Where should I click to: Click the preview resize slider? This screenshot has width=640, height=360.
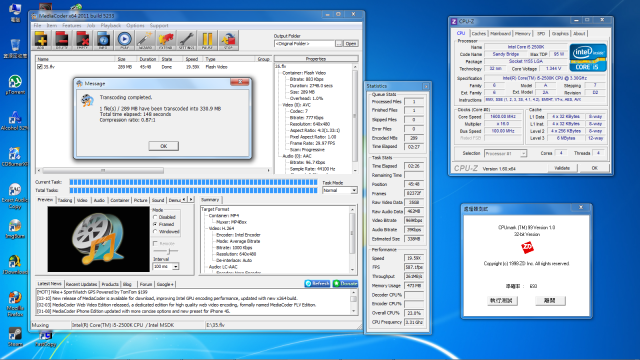coord(168,251)
